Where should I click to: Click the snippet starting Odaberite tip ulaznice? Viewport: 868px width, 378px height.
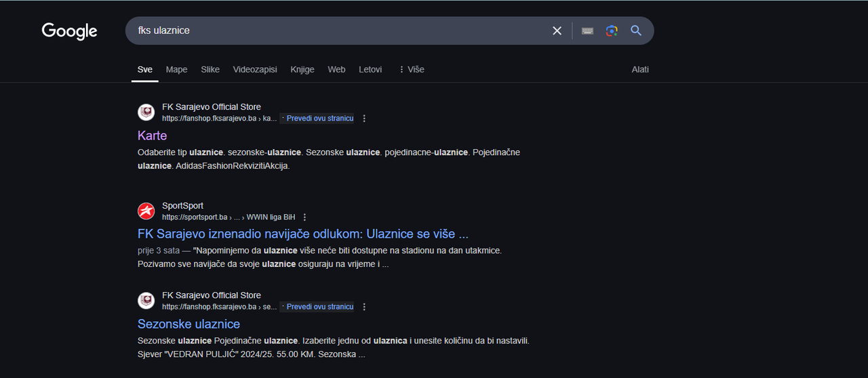[x=329, y=159]
